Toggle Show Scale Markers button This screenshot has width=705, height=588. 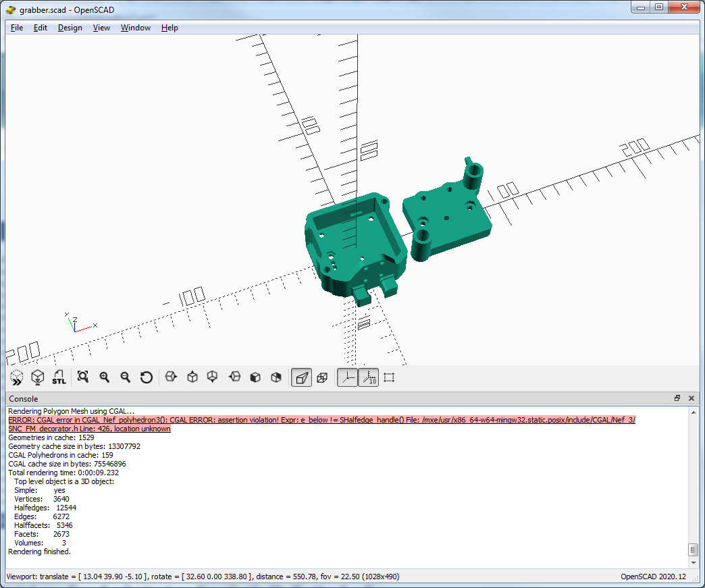[368, 377]
